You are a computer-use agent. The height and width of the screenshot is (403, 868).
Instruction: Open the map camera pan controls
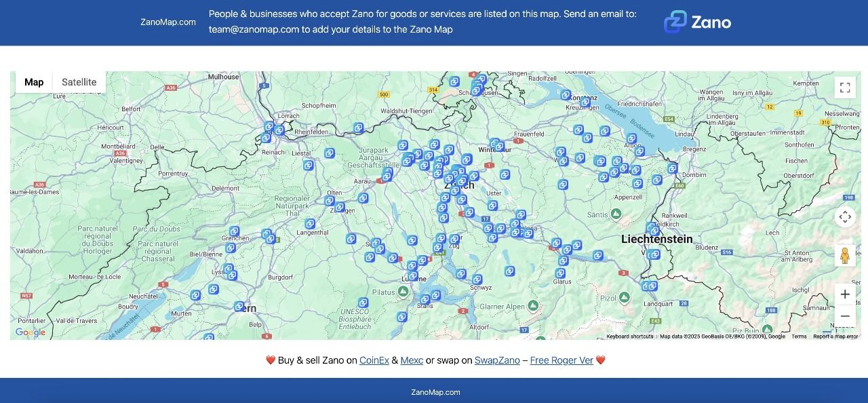(x=845, y=217)
